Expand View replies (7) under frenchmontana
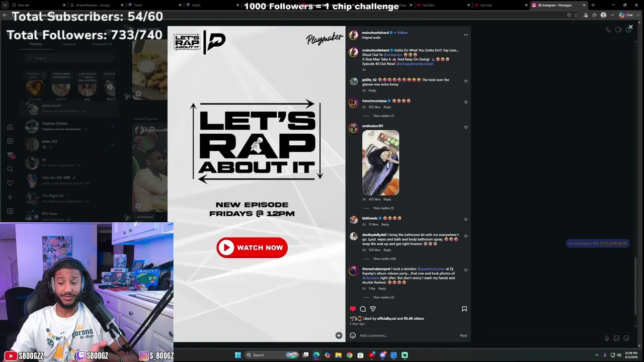 383,116
